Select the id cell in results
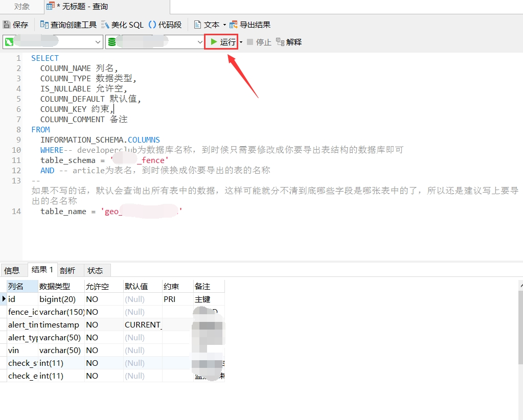 click(x=22, y=299)
